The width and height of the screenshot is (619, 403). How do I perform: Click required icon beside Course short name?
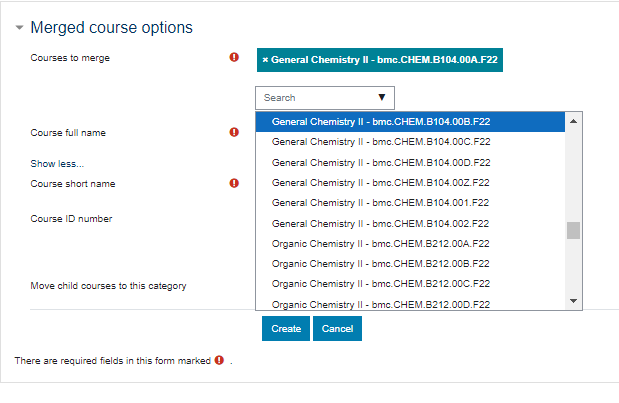(x=234, y=183)
